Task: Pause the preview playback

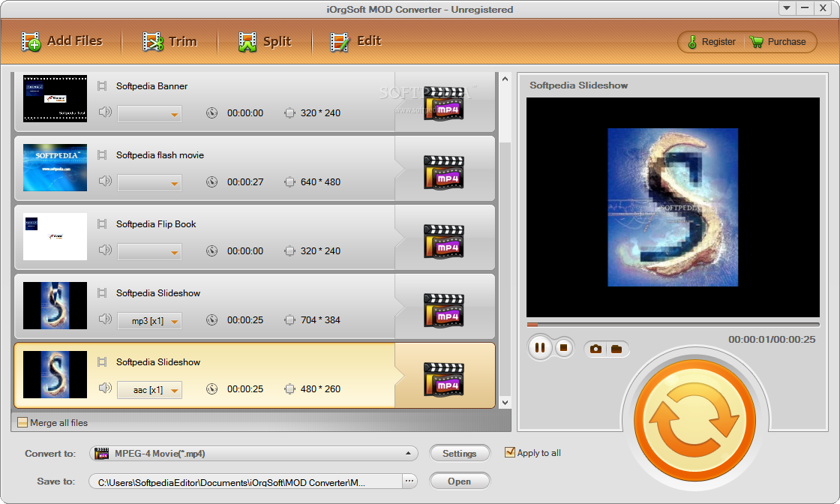Action: click(x=540, y=348)
